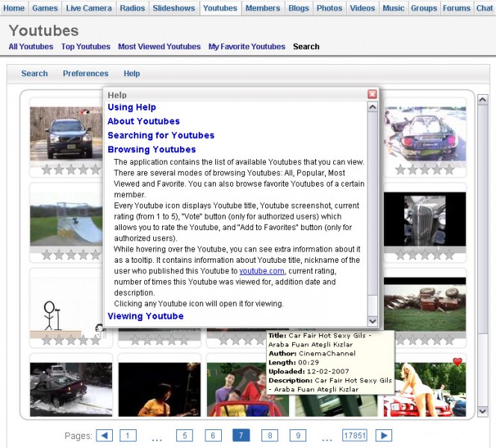Click the next page arrow button
Viewport: 496px width, 448px height.
pyautogui.click(x=384, y=435)
